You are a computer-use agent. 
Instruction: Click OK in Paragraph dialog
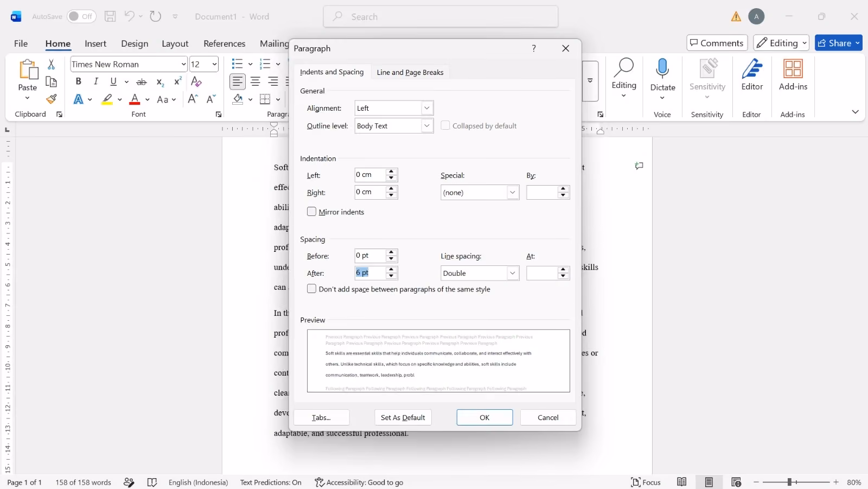point(484,417)
